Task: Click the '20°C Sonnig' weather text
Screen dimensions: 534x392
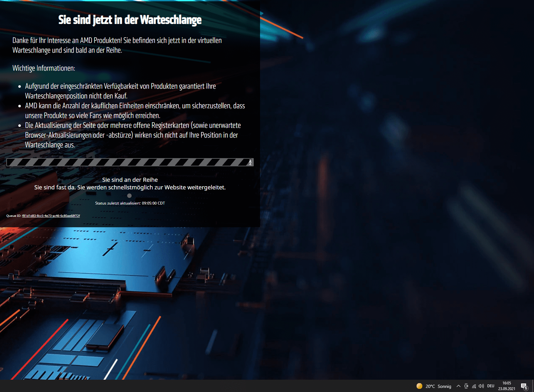Action: click(438, 386)
